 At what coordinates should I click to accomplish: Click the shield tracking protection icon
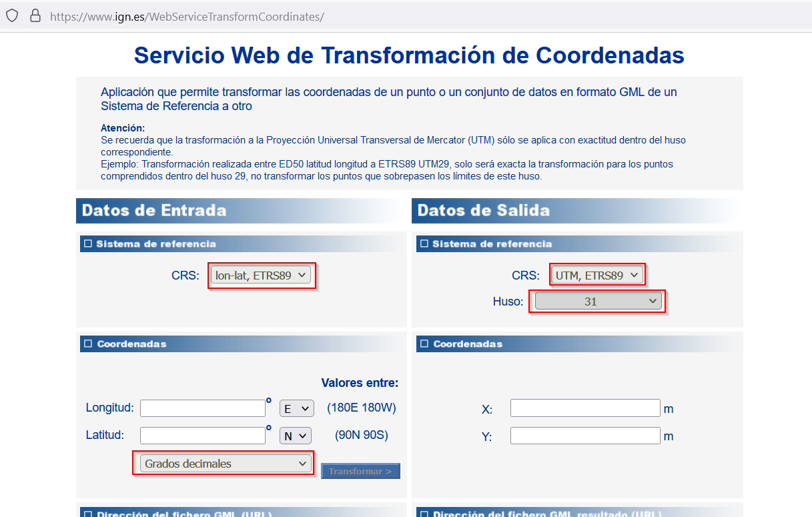[12, 15]
